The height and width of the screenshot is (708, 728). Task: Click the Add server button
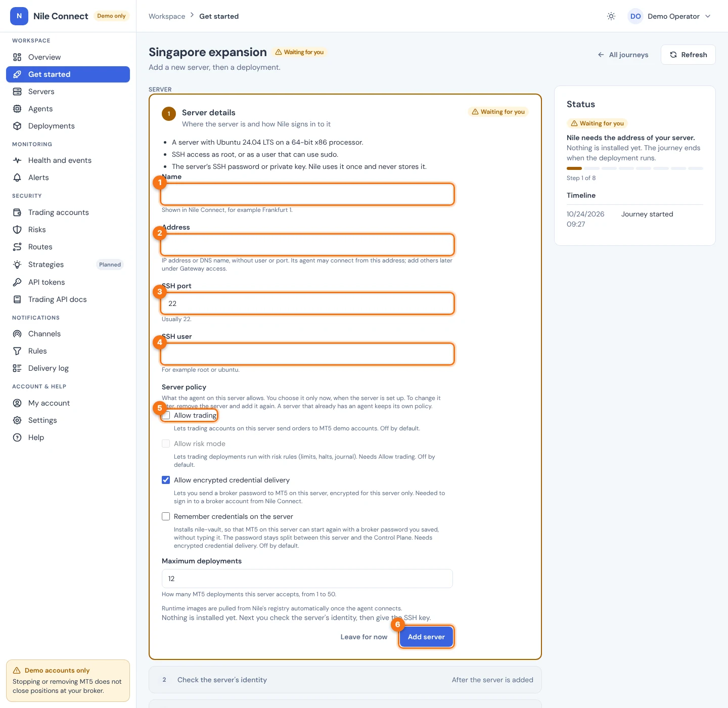[x=426, y=637]
